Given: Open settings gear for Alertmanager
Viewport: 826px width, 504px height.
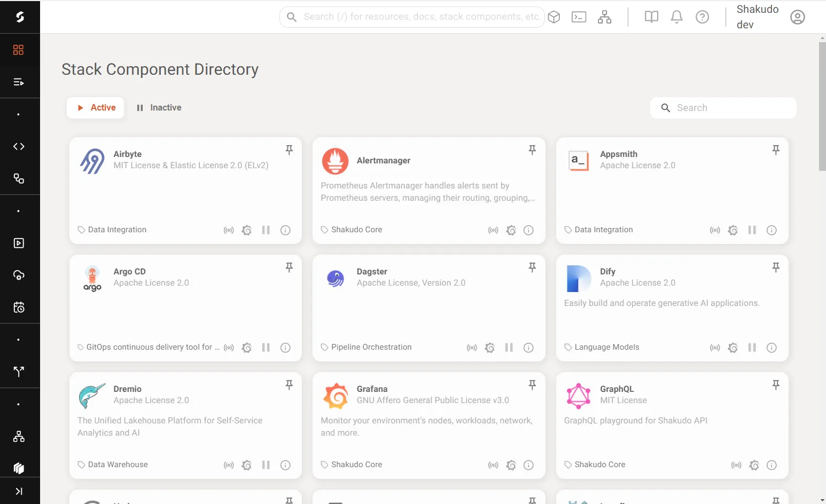Looking at the screenshot, I should click(x=511, y=230).
